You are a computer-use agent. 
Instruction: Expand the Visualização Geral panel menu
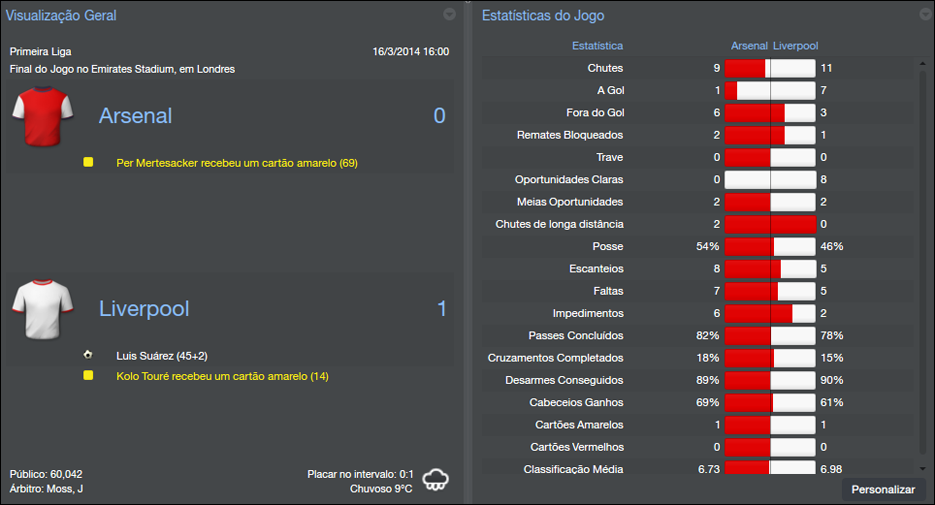pos(449,14)
